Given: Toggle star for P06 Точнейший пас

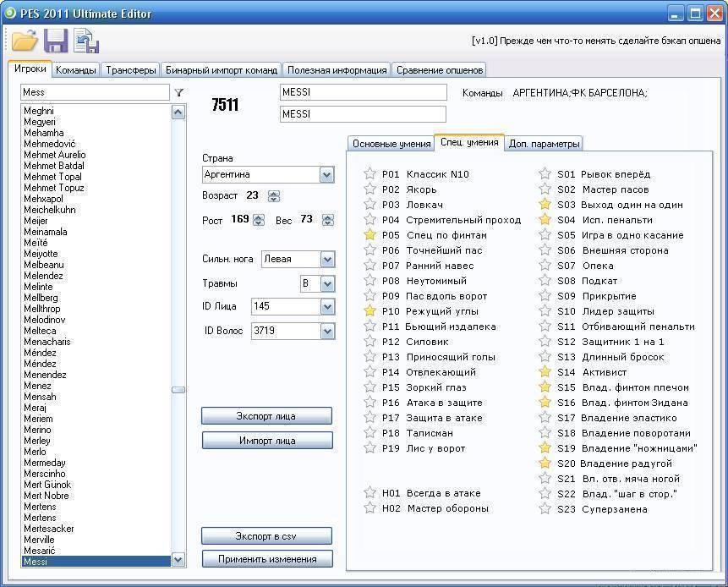Looking at the screenshot, I should [x=369, y=250].
